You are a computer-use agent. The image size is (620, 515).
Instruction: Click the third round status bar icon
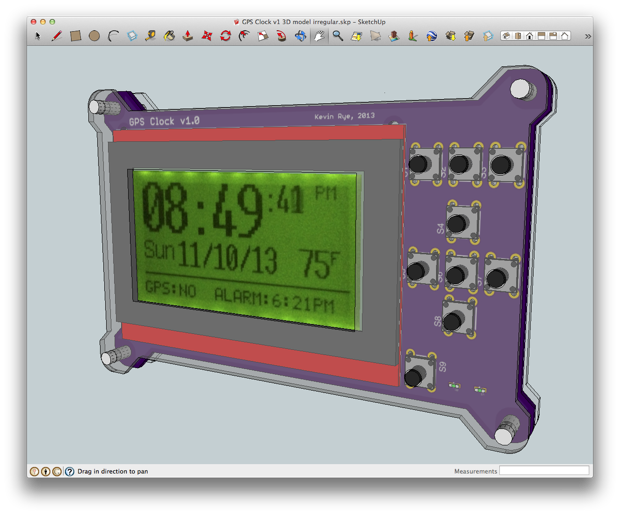pos(57,471)
